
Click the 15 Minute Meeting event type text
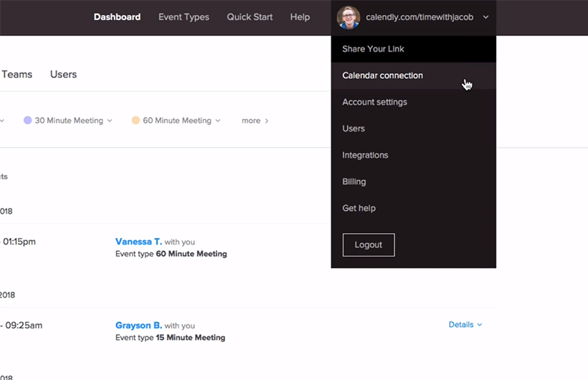click(191, 338)
